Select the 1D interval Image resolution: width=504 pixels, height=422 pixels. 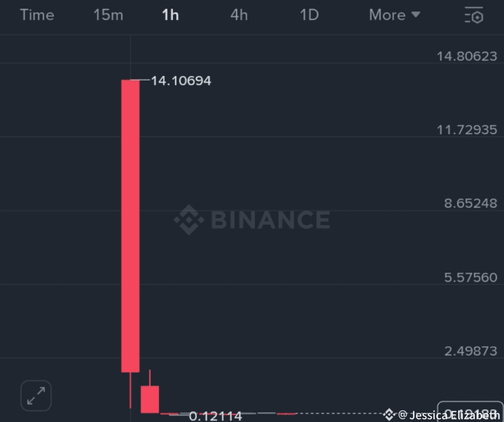(309, 15)
